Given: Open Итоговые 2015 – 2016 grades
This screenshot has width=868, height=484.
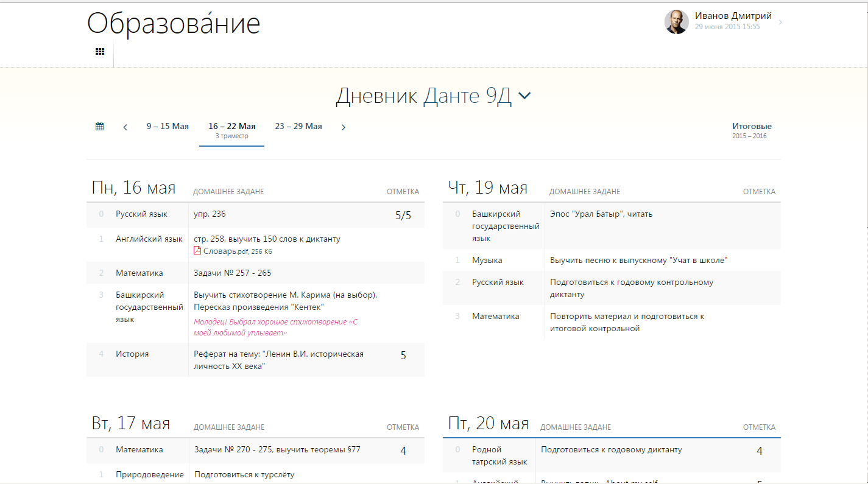Looking at the screenshot, I should click(752, 130).
